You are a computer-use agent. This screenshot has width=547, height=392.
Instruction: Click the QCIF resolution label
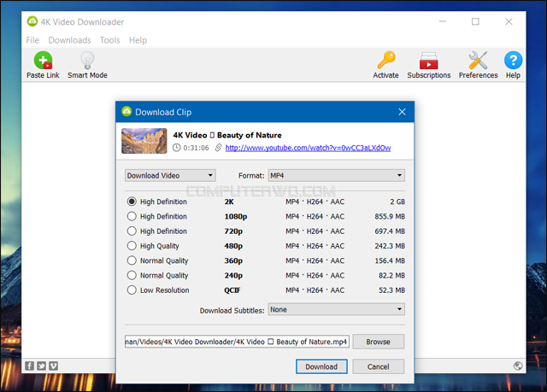pos(232,290)
